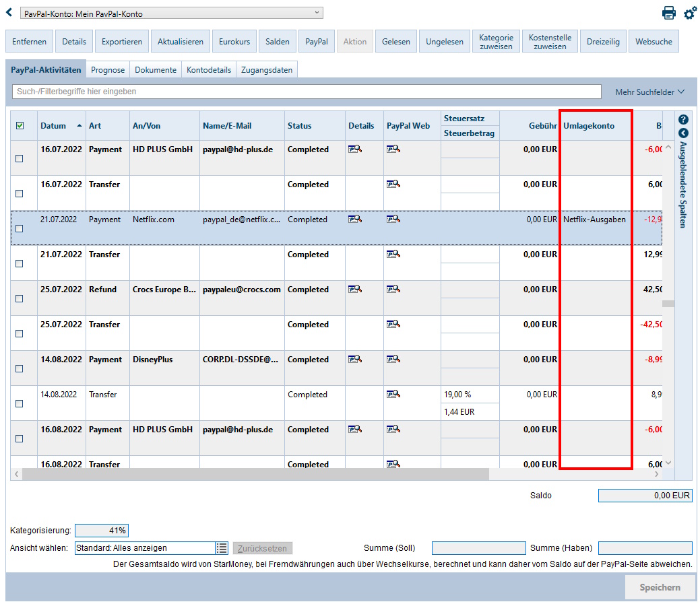Check the DisneyPlus payment row
700x604 pixels.
pyautogui.click(x=19, y=369)
